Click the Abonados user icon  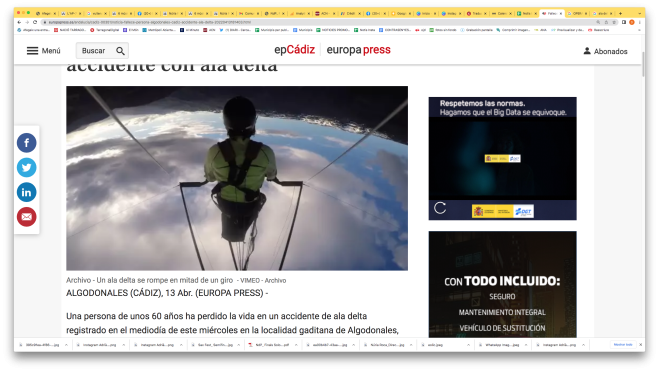[x=587, y=51]
